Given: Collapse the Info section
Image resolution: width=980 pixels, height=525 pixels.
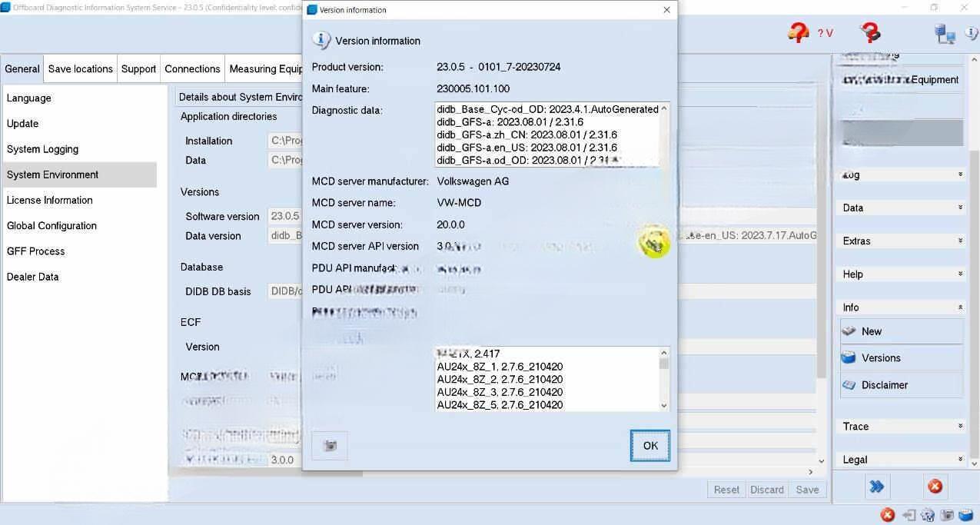Looking at the screenshot, I should 902,307.
